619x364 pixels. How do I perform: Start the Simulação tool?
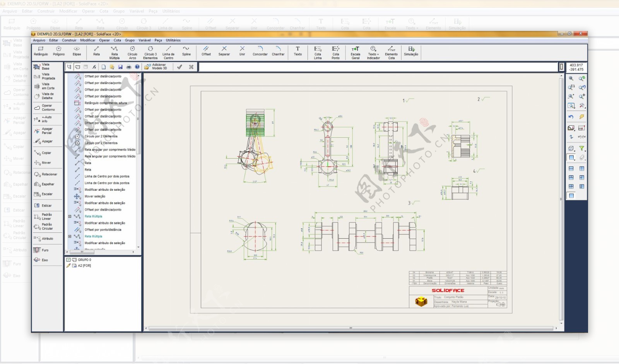click(x=411, y=51)
